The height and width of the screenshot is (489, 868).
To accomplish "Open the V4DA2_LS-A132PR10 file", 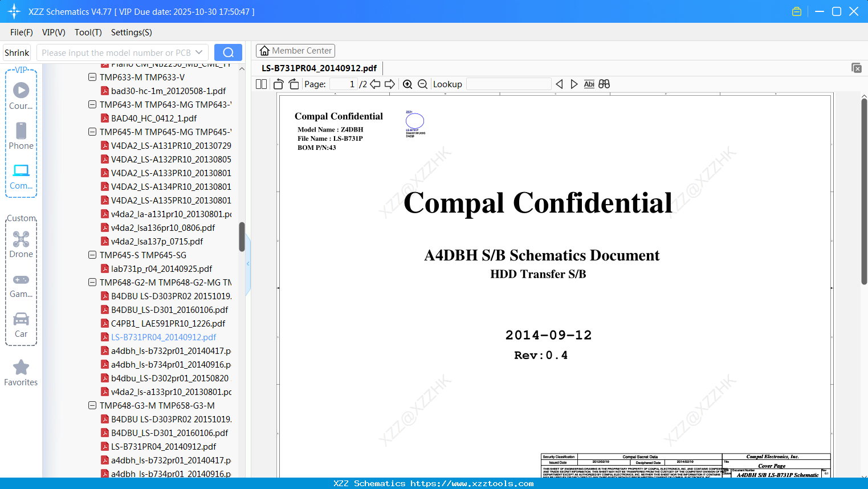I will click(x=172, y=159).
